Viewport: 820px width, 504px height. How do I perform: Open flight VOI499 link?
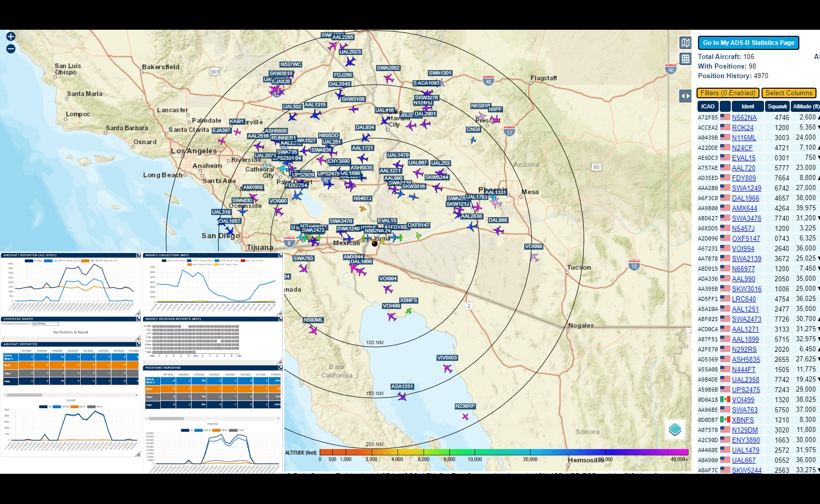[743, 400]
